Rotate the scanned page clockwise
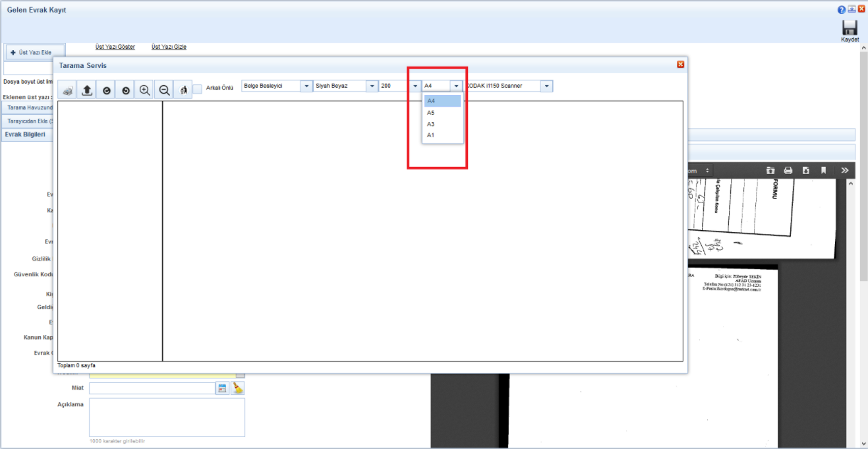Viewport: 868px width, 449px height. coord(106,90)
